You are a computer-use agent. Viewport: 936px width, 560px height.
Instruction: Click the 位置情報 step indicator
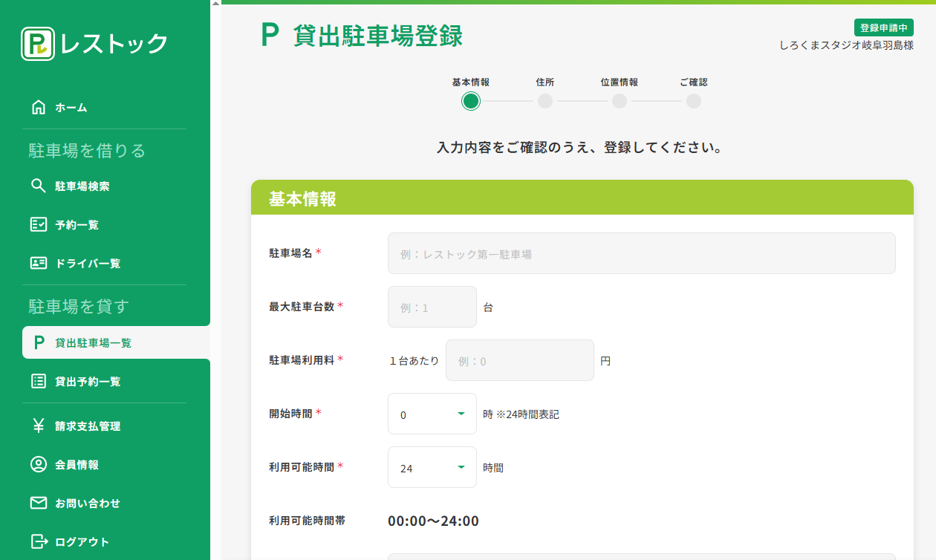pos(619,101)
